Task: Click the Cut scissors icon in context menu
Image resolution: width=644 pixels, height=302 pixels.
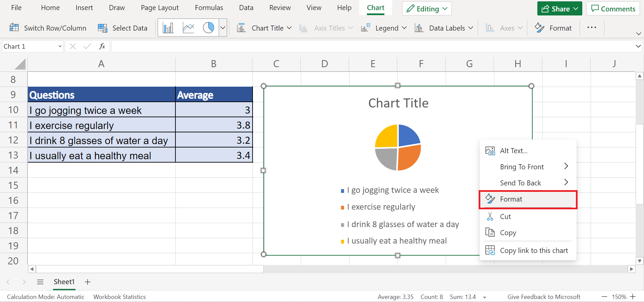Action: click(x=490, y=217)
